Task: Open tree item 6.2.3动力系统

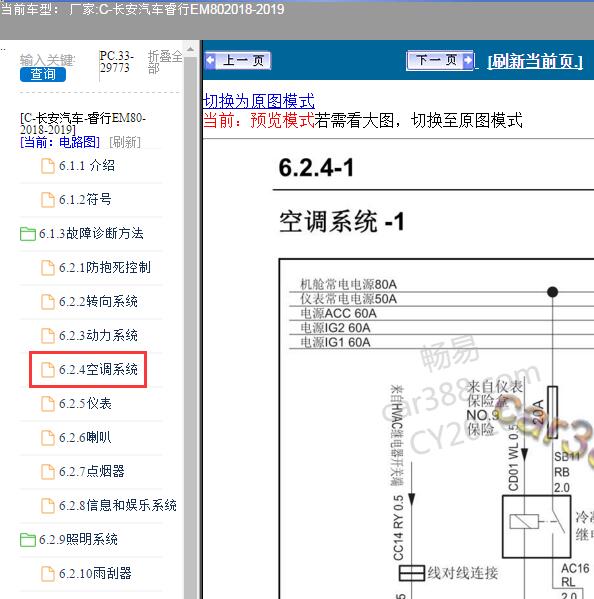Action: click(x=98, y=335)
